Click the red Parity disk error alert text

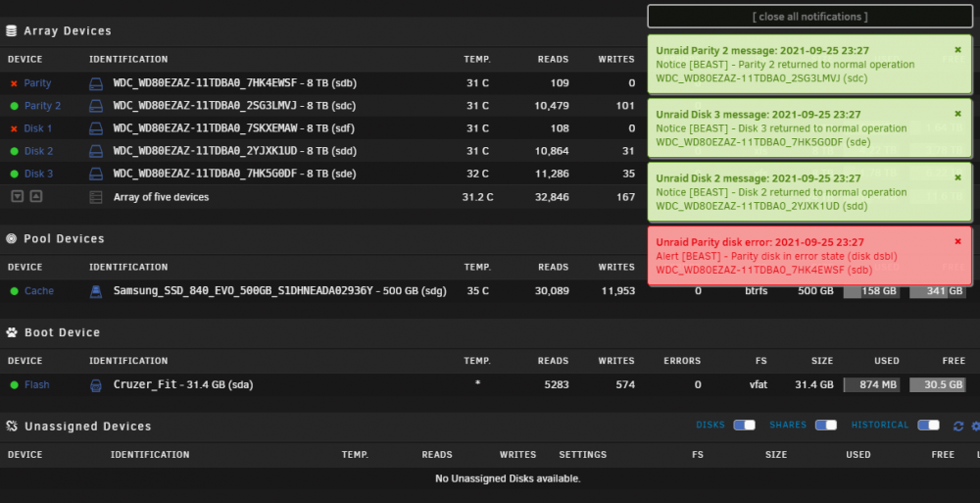(x=776, y=256)
